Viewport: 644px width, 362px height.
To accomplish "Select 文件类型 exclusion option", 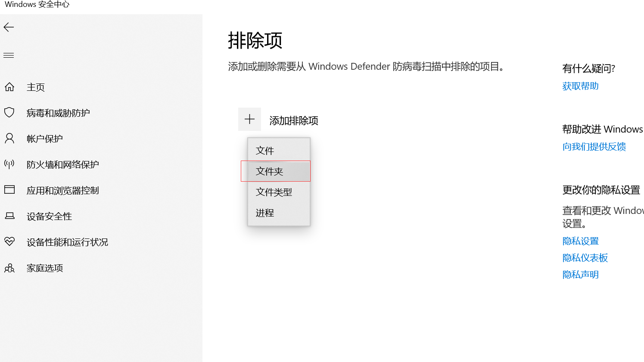I will (274, 192).
